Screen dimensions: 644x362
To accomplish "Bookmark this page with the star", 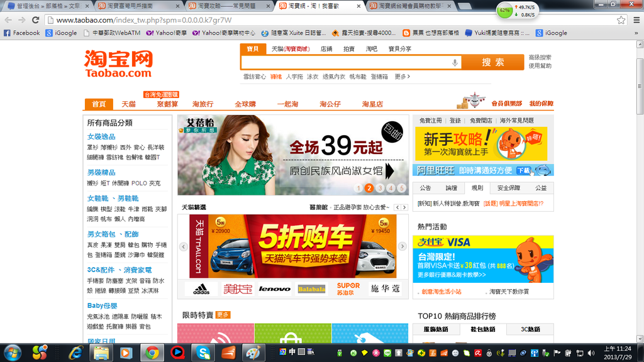I will click(x=621, y=19).
